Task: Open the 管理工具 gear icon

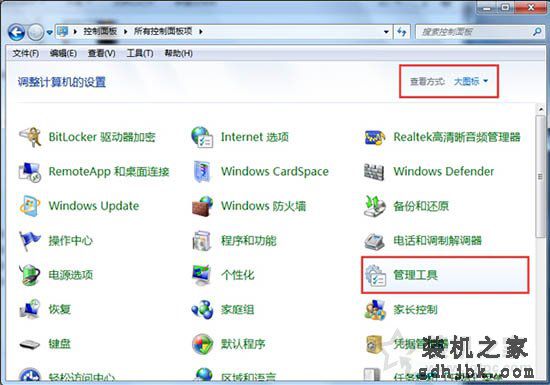Action: tap(375, 275)
